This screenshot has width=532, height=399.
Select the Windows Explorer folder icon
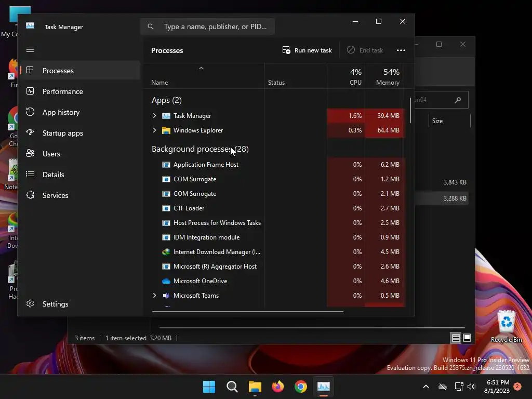pos(166,130)
